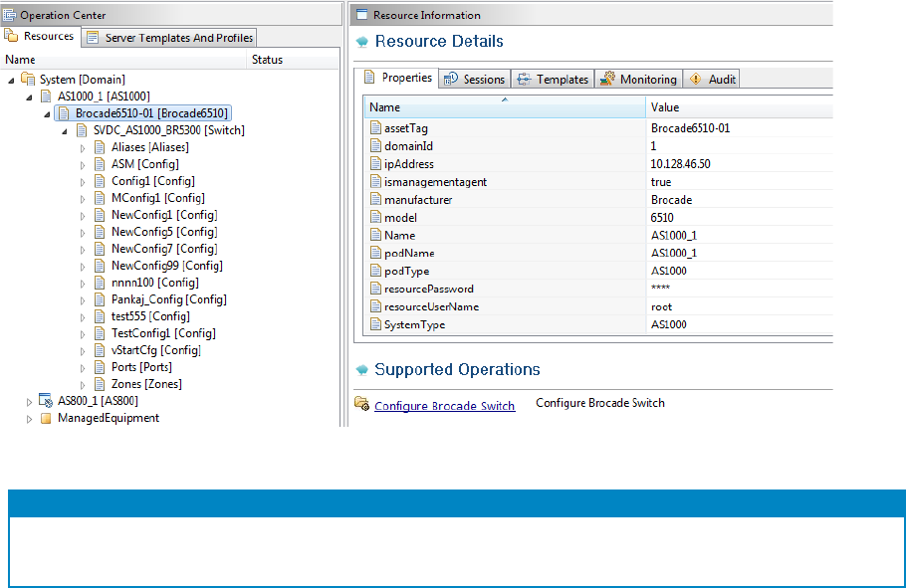The image size is (906, 588).
Task: Click the ManagedEquipment folder icon
Action: point(46,418)
